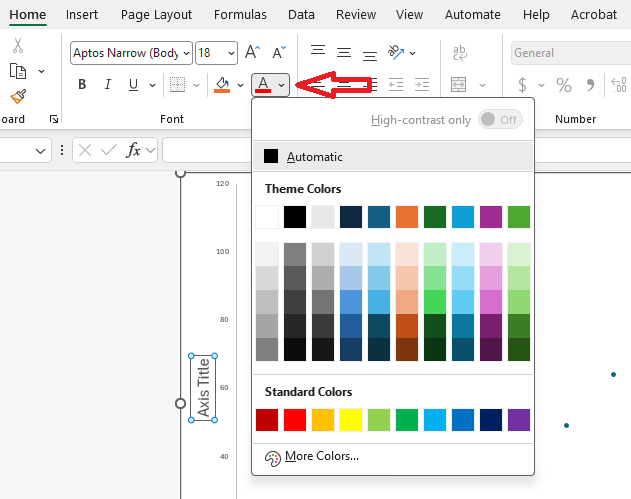Click the Merge & Center icon

click(x=458, y=85)
